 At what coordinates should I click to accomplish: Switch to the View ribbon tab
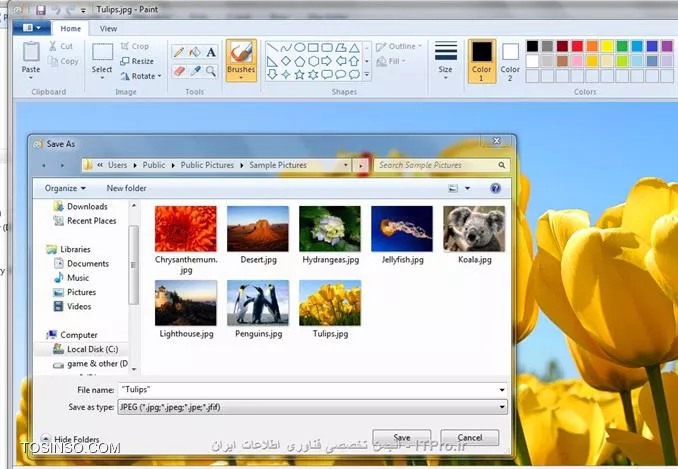(x=108, y=29)
